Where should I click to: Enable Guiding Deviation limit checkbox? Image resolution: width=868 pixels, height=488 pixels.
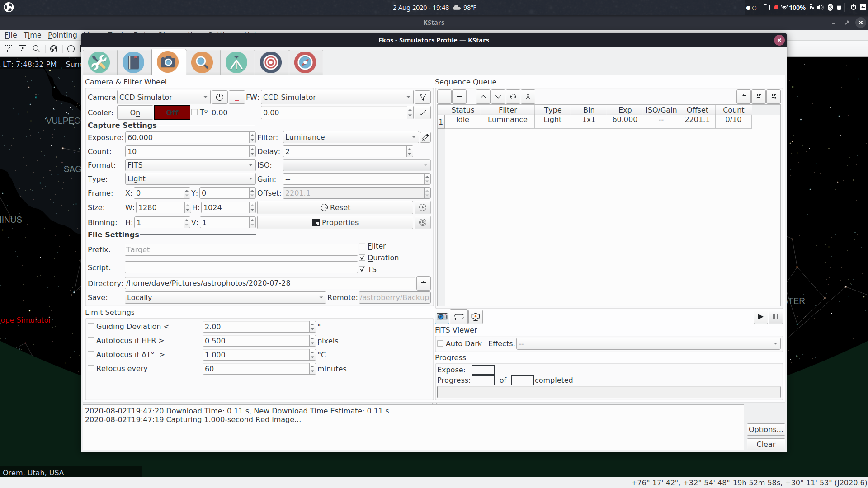91,326
